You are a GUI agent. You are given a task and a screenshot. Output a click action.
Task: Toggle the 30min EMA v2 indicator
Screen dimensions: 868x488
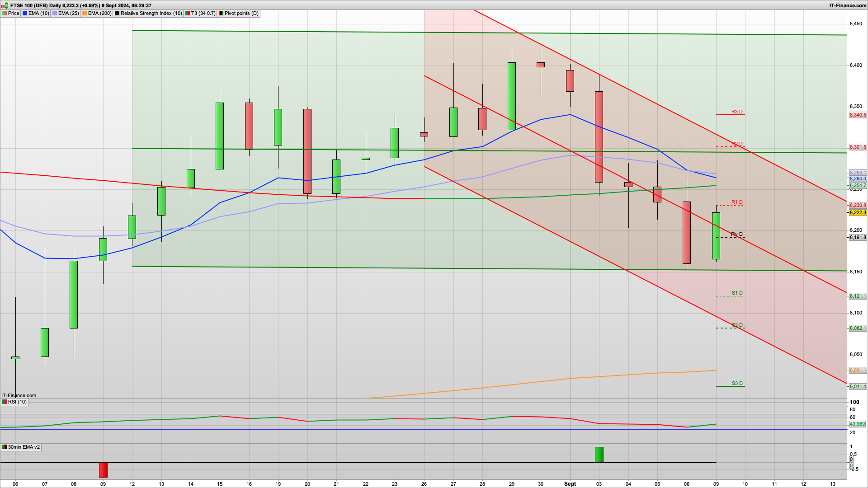[x=24, y=447]
